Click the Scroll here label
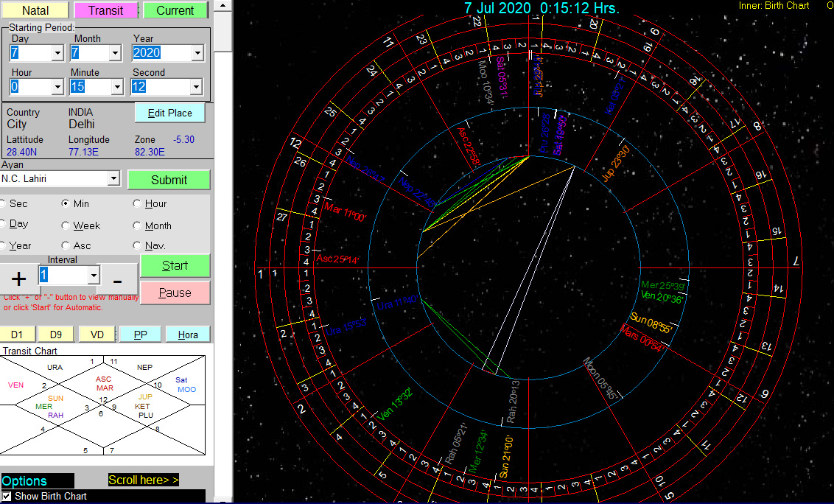834x504 pixels. click(x=143, y=480)
